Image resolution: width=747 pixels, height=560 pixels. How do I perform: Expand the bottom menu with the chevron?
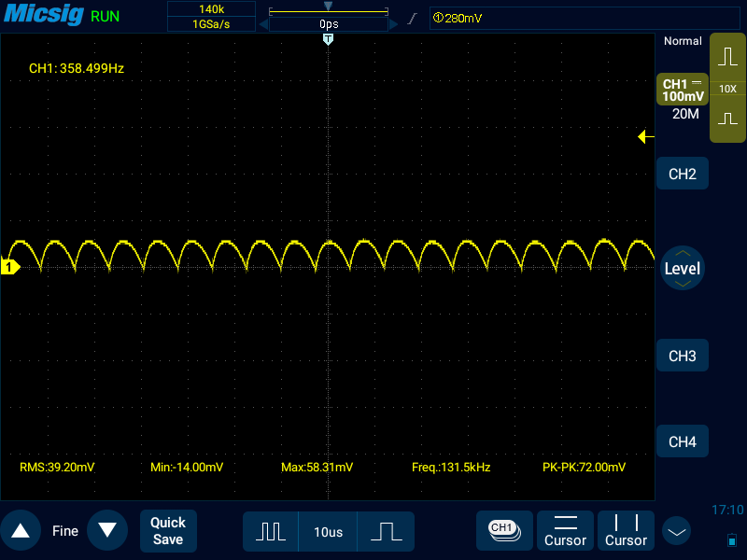[x=676, y=531]
